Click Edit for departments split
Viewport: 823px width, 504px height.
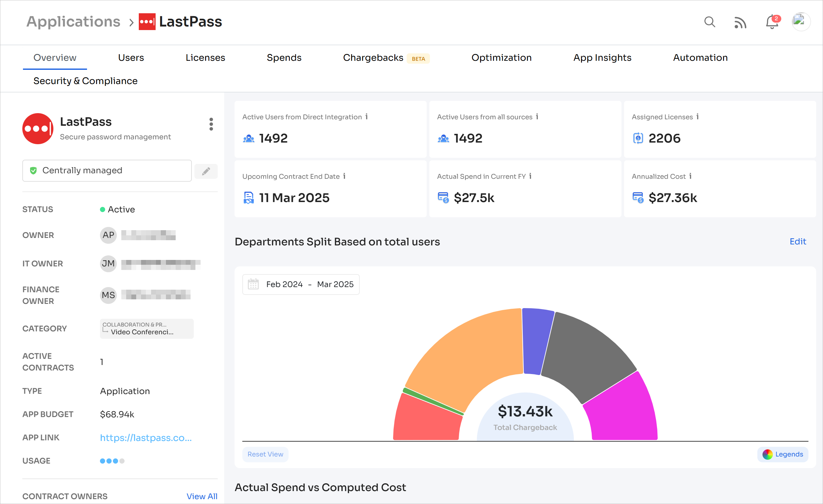point(798,241)
